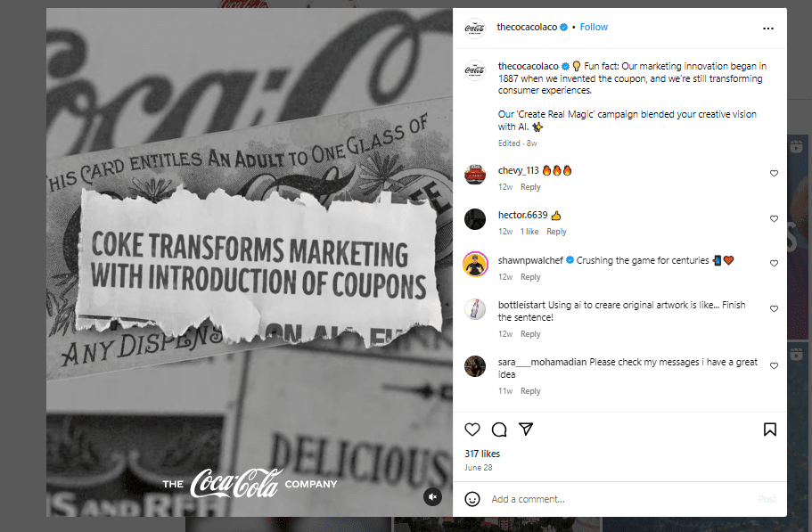Viewport: 812px width, 532px height.
Task: Click the Post button to submit comment
Action: (767, 499)
